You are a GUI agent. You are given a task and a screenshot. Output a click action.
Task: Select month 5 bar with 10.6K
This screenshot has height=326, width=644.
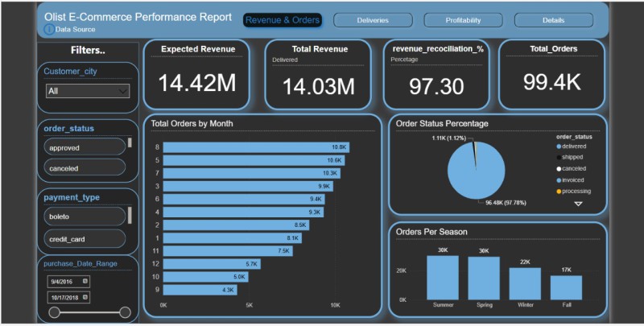[x=254, y=160]
